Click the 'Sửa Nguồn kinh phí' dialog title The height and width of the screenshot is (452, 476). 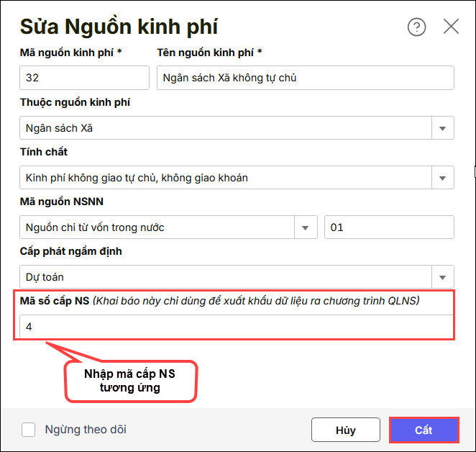click(119, 27)
